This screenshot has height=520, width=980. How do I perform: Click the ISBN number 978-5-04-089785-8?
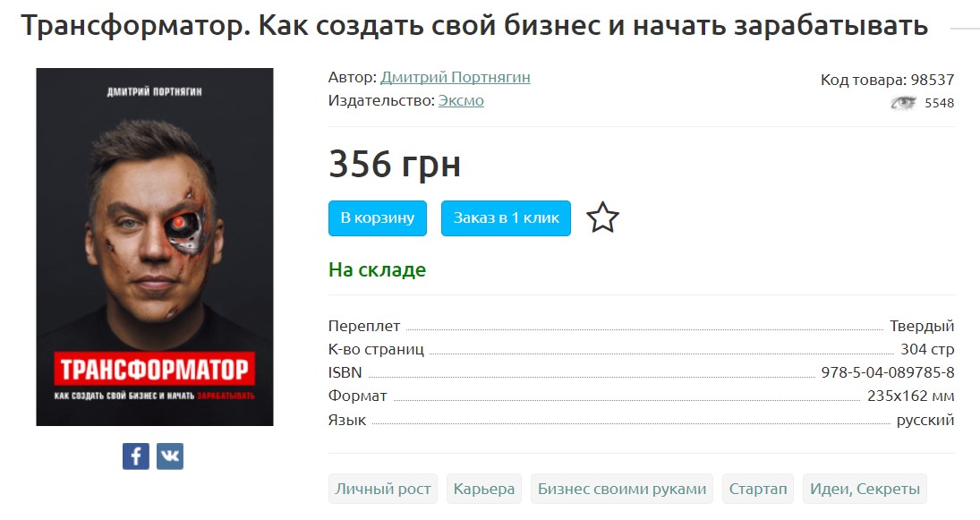(x=888, y=372)
